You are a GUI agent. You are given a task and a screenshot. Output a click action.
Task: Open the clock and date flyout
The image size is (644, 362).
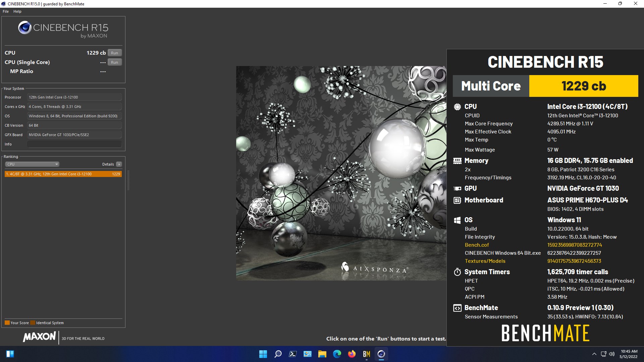coord(629,354)
